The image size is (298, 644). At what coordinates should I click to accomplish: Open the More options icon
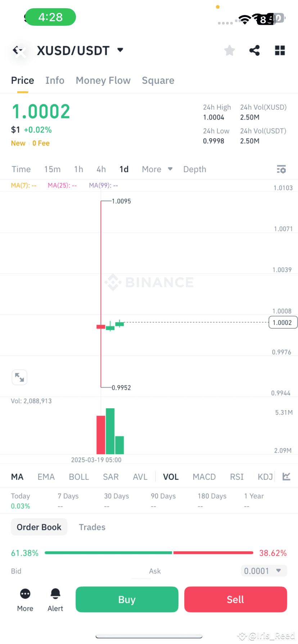[x=25, y=600]
